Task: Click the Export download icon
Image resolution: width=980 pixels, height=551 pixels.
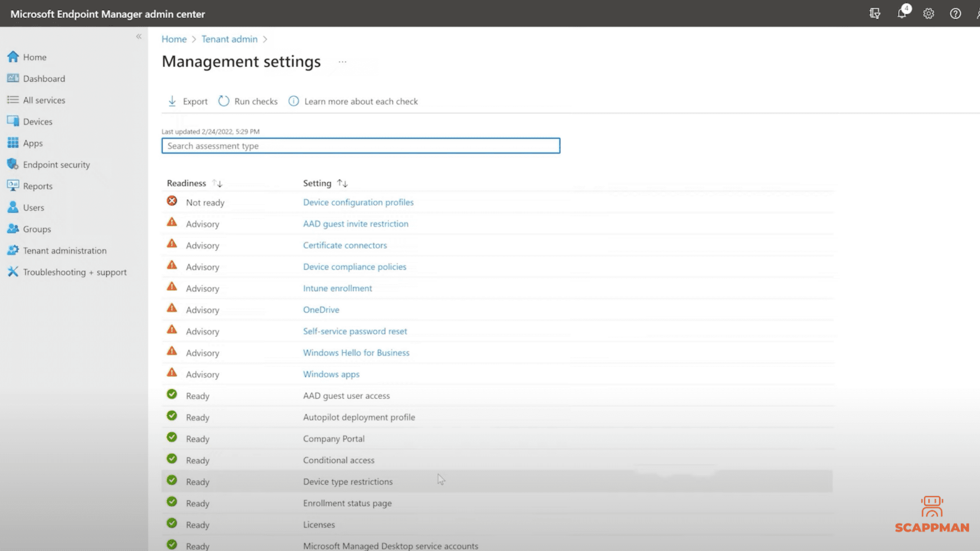Action: (x=172, y=101)
